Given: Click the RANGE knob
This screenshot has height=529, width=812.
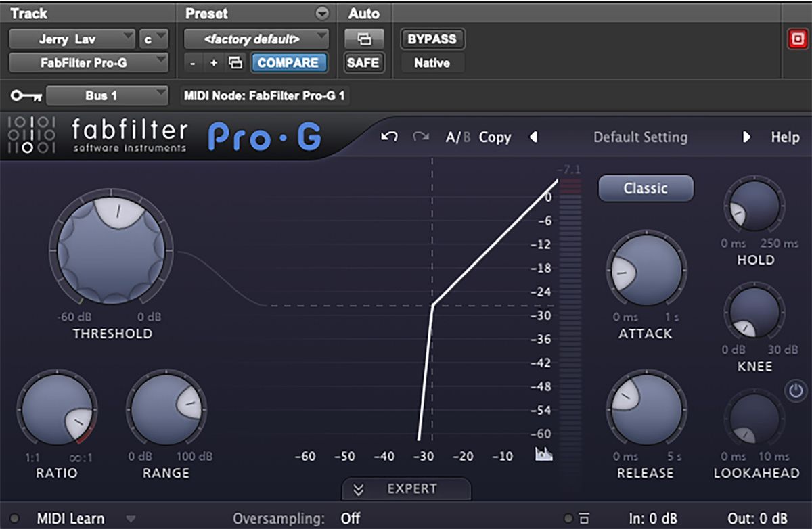Looking at the screenshot, I should [166, 411].
